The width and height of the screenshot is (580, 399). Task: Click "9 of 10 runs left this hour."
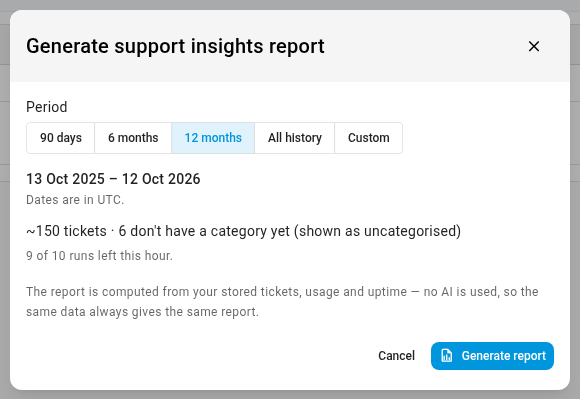(100, 256)
